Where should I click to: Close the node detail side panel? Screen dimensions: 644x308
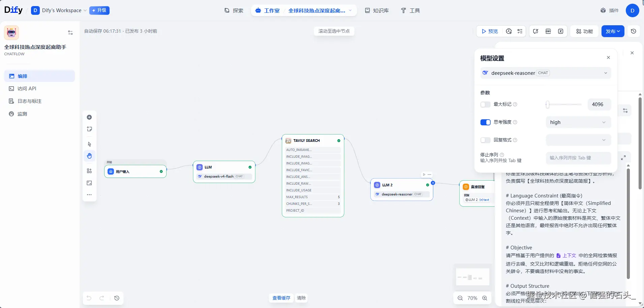pos(632,53)
